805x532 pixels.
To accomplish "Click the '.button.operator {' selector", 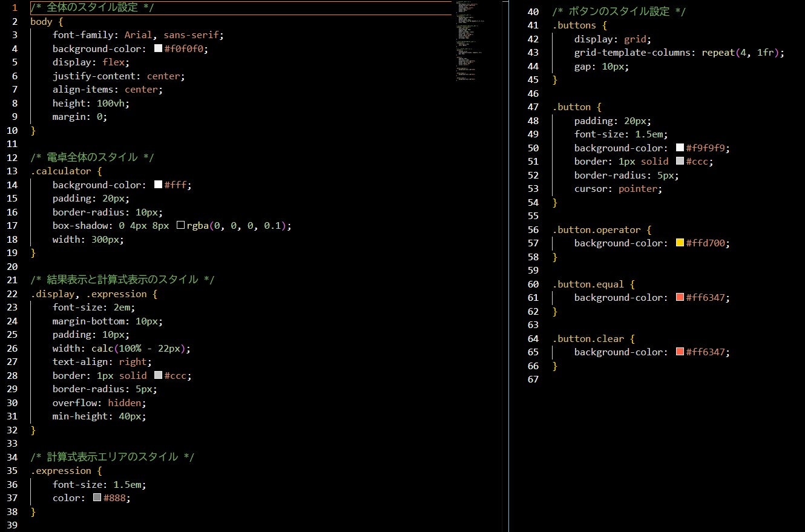I will tap(602, 230).
